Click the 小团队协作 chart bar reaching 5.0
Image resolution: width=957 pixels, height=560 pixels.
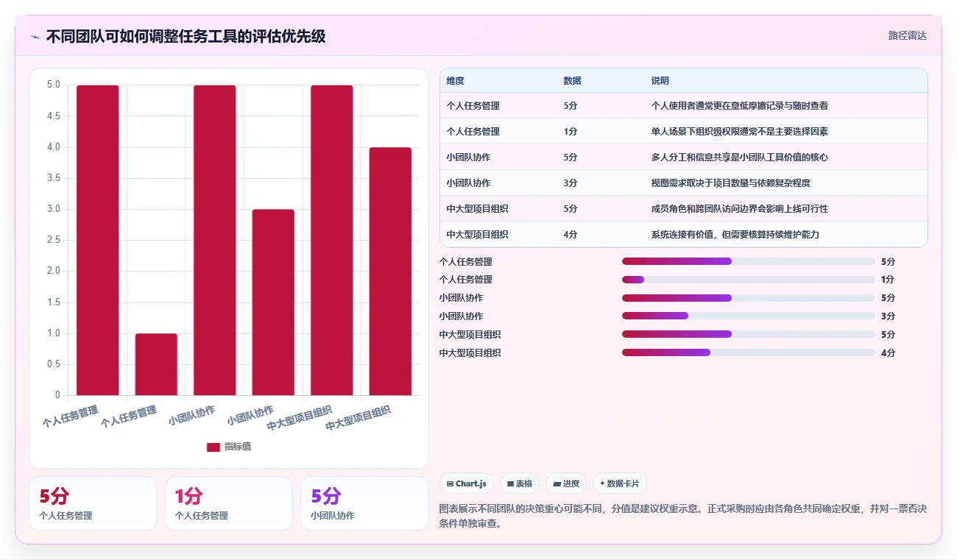tap(215, 241)
